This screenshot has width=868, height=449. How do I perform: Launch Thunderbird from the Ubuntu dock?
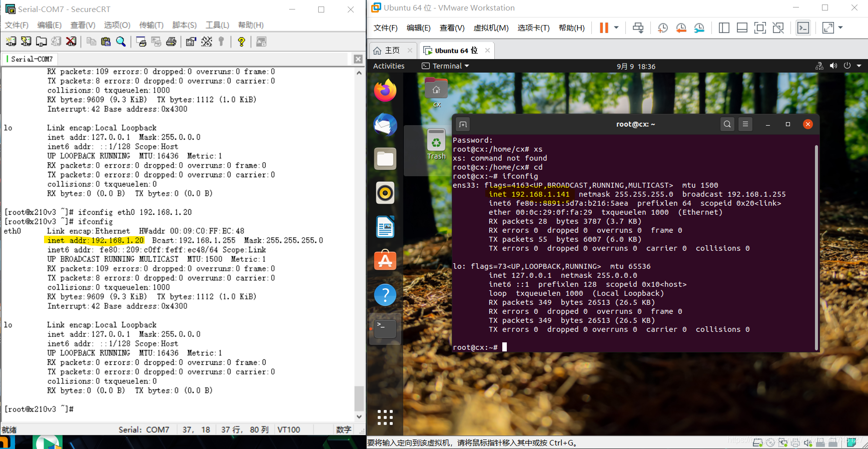tap(385, 125)
